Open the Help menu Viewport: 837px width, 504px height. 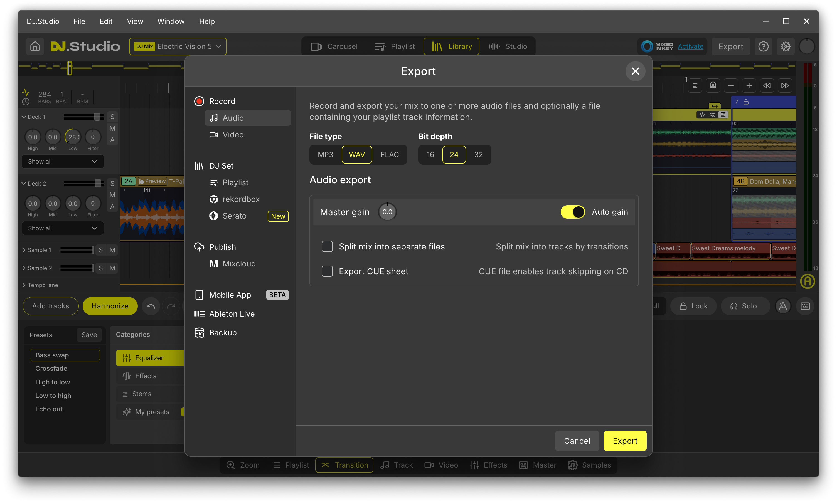tap(207, 21)
